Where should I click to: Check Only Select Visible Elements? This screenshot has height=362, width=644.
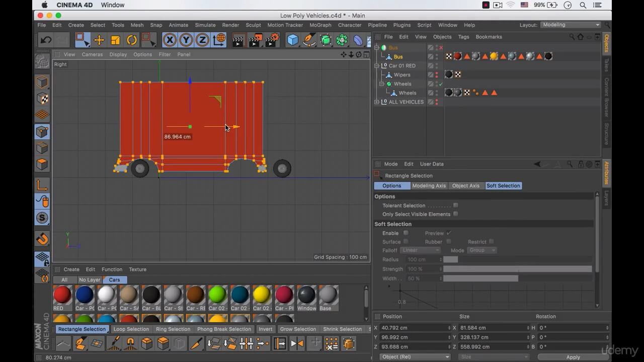point(456,214)
